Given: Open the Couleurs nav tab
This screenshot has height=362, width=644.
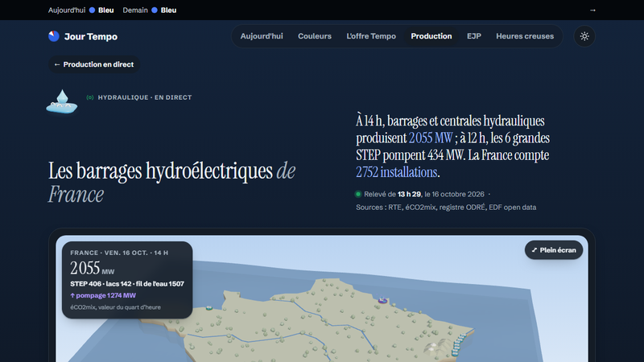Looking at the screenshot, I should click(315, 36).
